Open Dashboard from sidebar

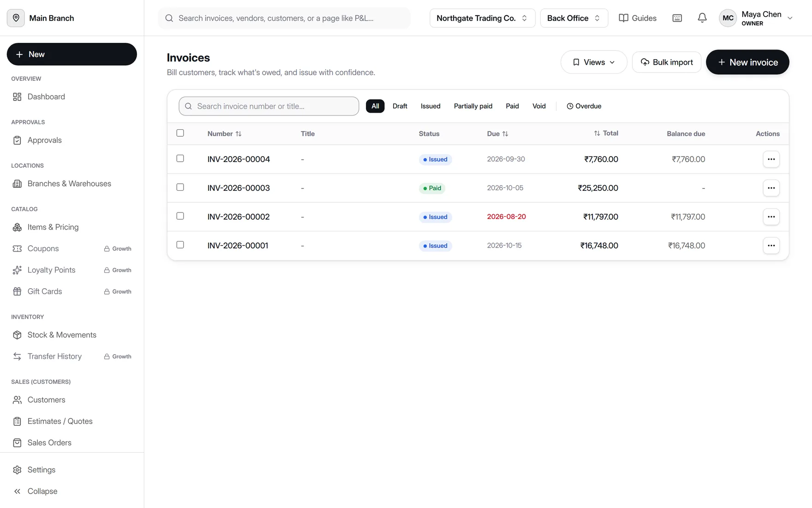coord(72,97)
